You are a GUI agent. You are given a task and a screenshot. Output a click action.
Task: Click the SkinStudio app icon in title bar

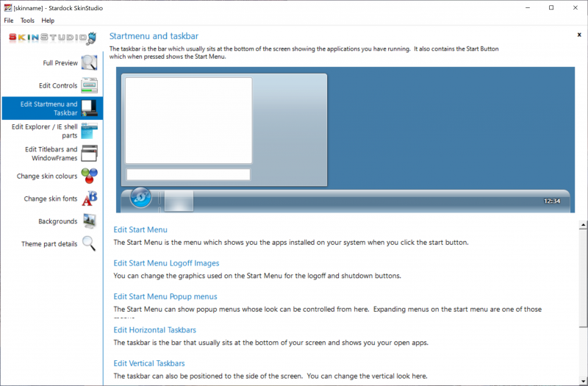point(7,7)
